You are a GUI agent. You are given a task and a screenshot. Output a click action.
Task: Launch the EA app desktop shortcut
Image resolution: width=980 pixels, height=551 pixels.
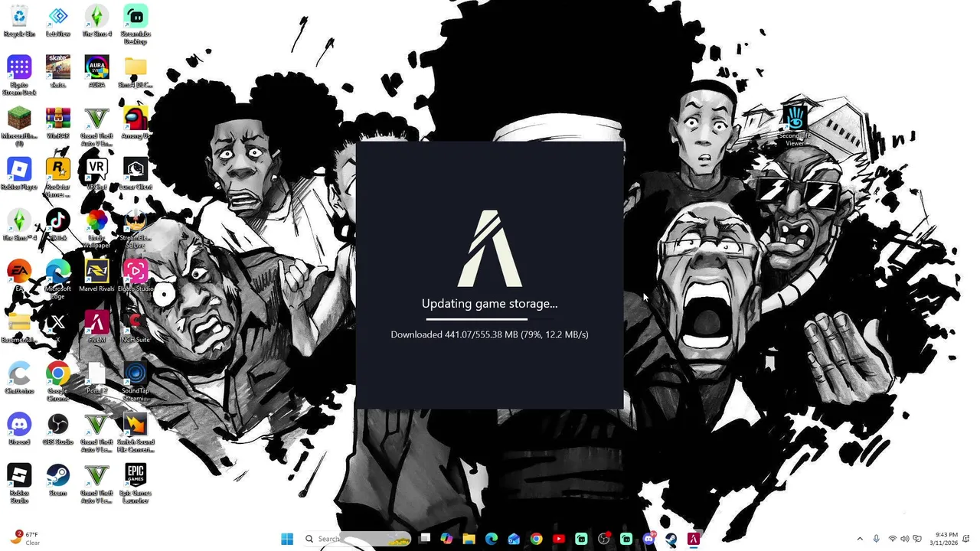tap(19, 275)
